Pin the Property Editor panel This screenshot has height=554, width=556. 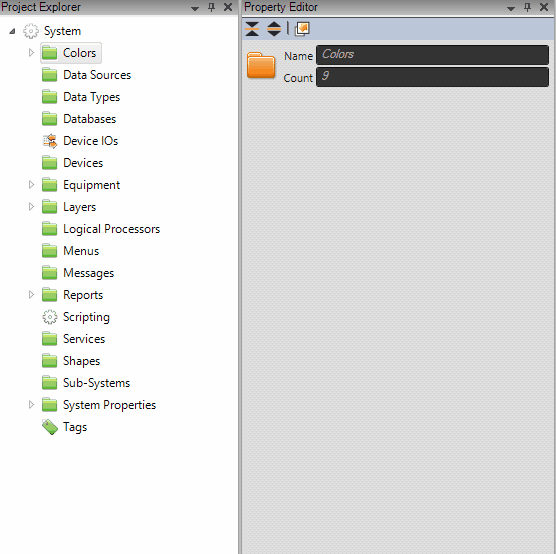[x=527, y=7]
